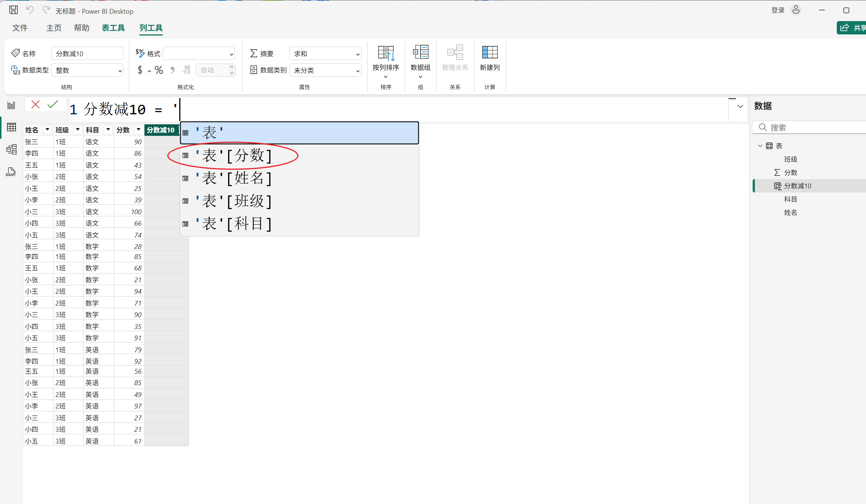Click the Sign in (登录) link
866x504 pixels.
click(x=778, y=10)
